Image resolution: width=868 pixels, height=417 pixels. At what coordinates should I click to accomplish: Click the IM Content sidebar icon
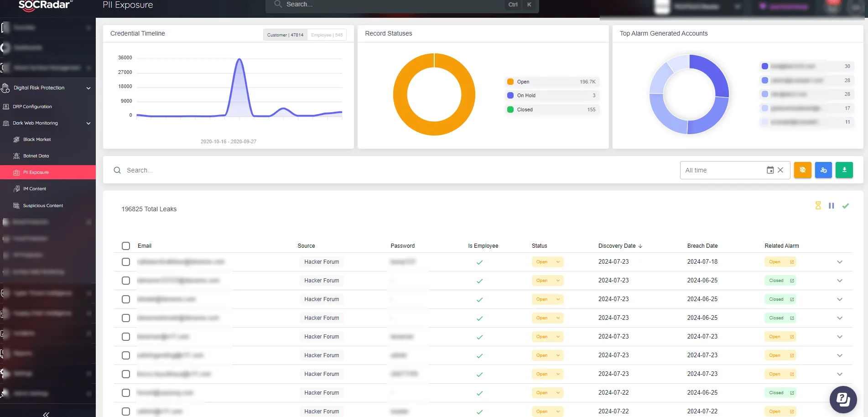click(x=16, y=189)
